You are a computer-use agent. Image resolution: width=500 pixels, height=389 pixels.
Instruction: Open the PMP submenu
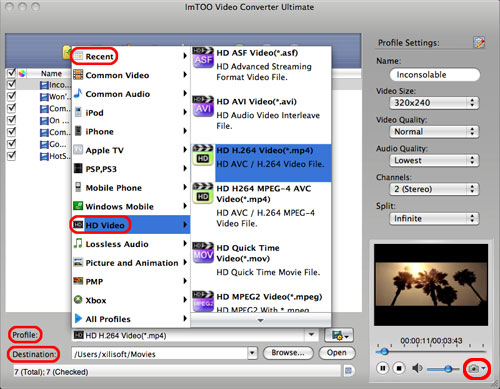[131, 281]
